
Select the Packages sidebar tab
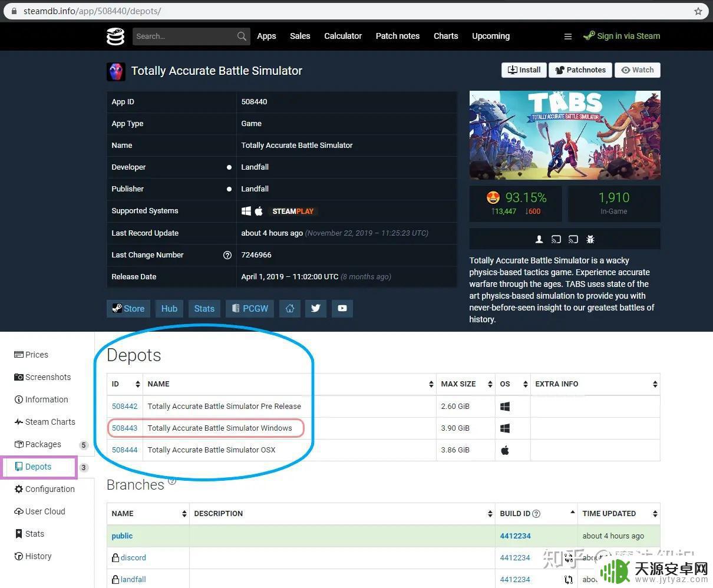point(38,444)
